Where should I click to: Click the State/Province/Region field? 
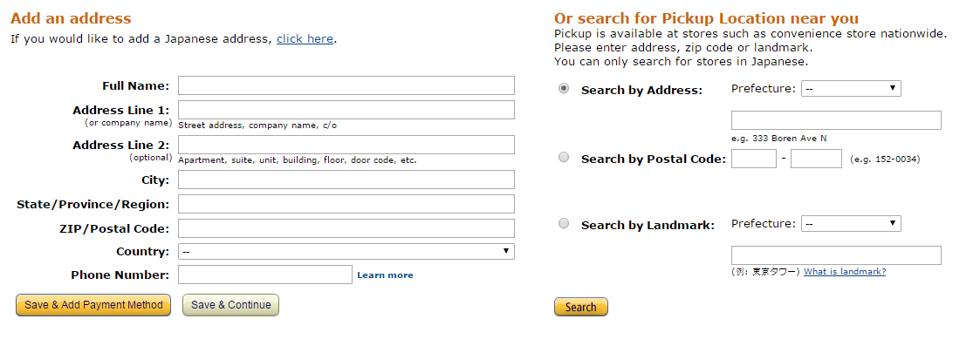tap(346, 204)
